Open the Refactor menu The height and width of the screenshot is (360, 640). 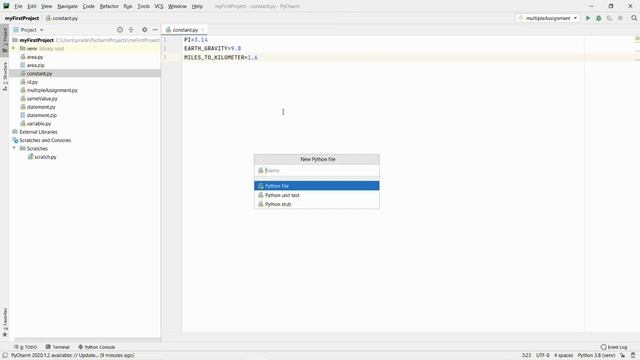tap(109, 7)
